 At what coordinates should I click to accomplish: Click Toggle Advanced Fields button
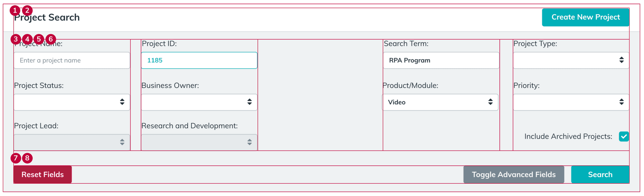tap(514, 175)
